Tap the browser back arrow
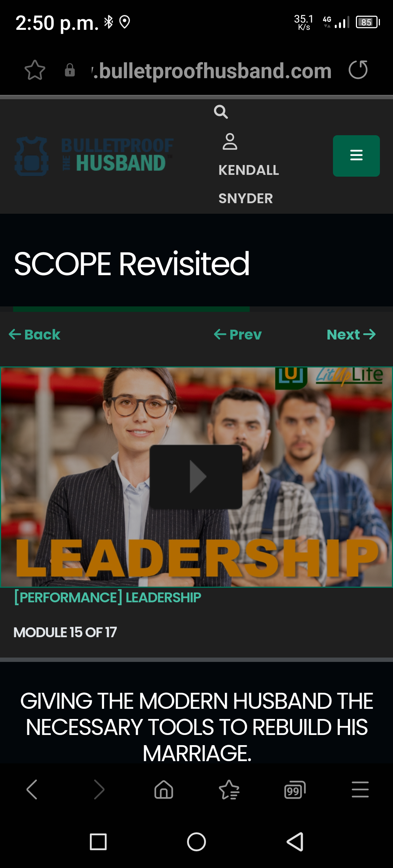This screenshot has width=393, height=868. coord(32,789)
